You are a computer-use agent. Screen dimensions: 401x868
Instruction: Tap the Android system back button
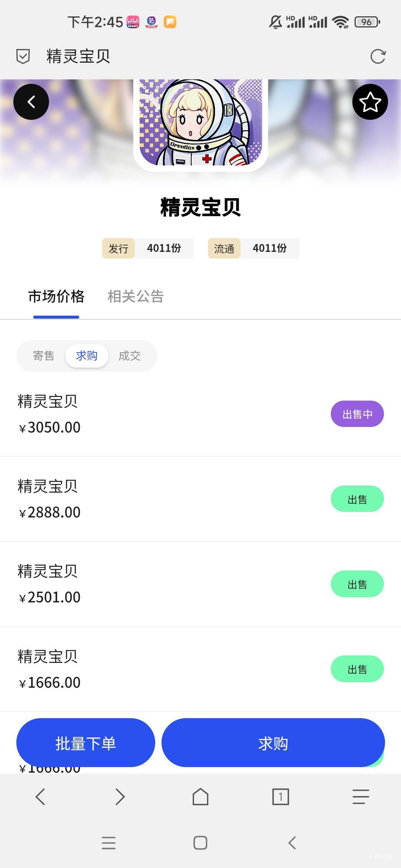point(292,843)
